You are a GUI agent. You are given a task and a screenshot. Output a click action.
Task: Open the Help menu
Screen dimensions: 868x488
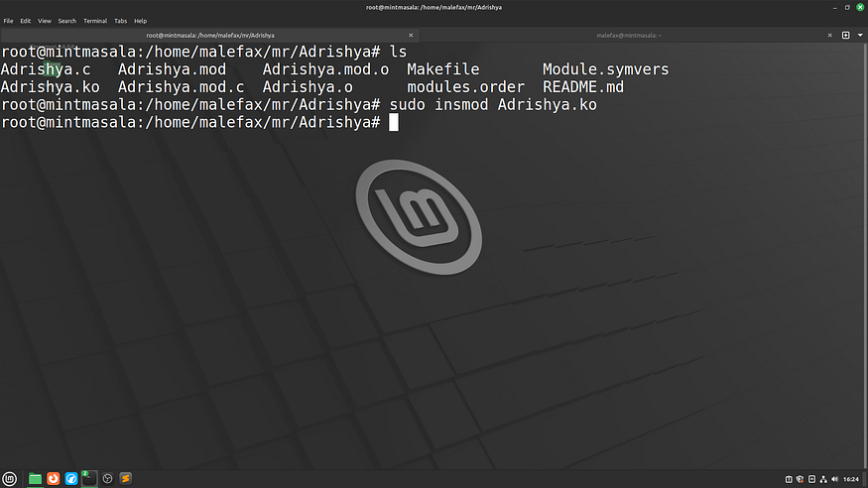tap(141, 21)
